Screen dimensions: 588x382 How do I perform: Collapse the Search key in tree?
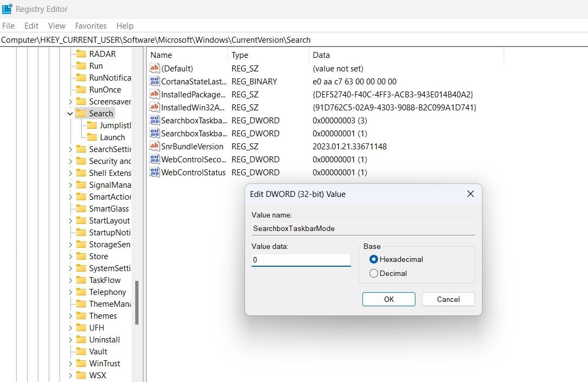[70, 113]
